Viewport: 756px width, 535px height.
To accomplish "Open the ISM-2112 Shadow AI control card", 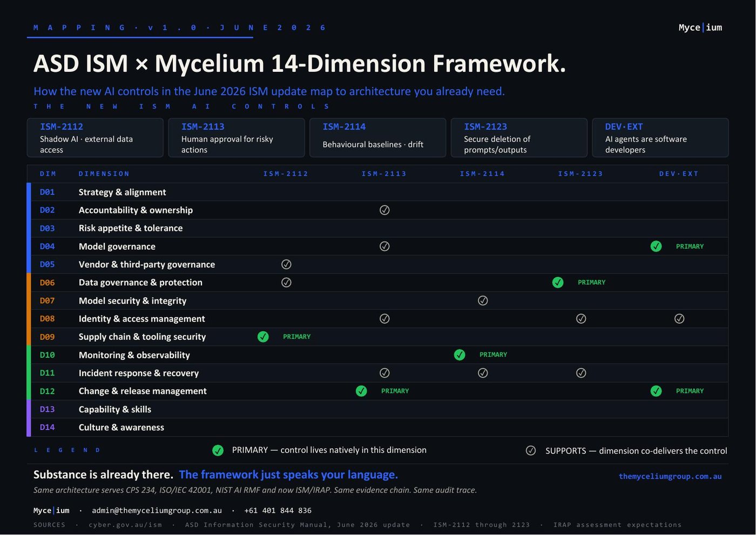I will pos(95,138).
